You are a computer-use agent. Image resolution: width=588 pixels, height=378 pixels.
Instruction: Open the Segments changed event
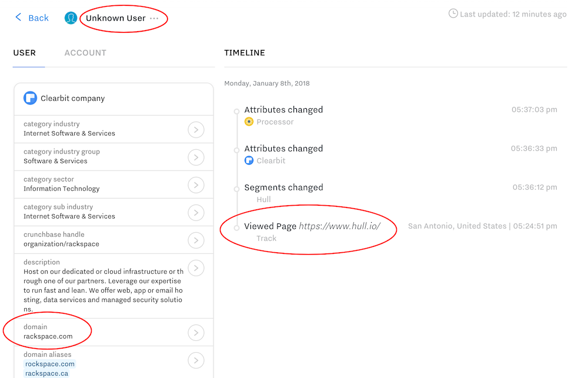click(x=283, y=188)
